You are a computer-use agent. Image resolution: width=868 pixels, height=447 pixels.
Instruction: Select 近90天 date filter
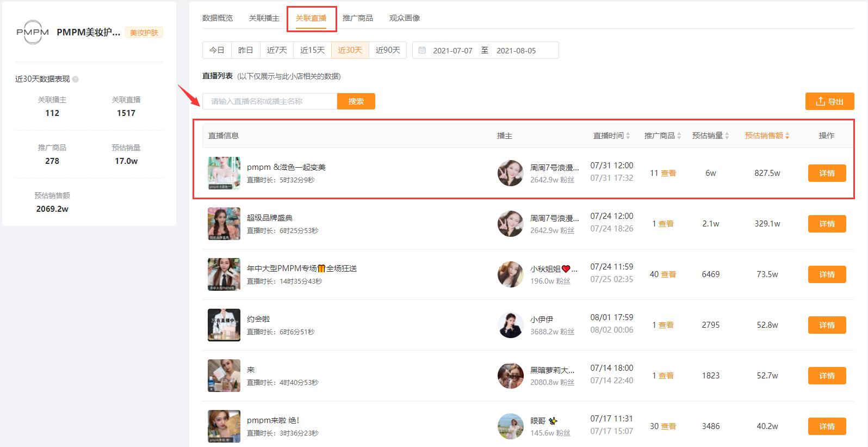(x=388, y=50)
